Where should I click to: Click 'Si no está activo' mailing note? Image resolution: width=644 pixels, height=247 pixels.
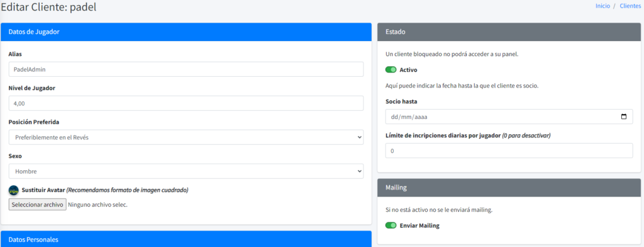pyautogui.click(x=439, y=210)
